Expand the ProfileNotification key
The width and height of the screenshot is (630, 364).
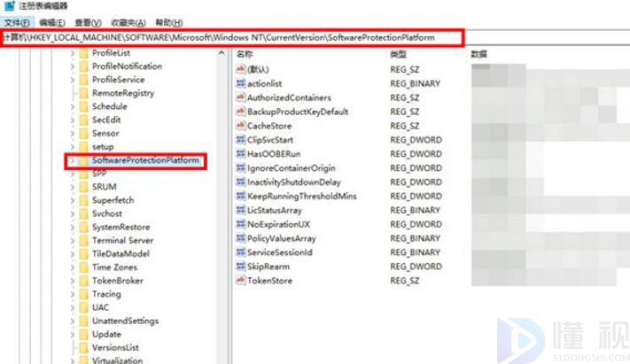coord(73,66)
